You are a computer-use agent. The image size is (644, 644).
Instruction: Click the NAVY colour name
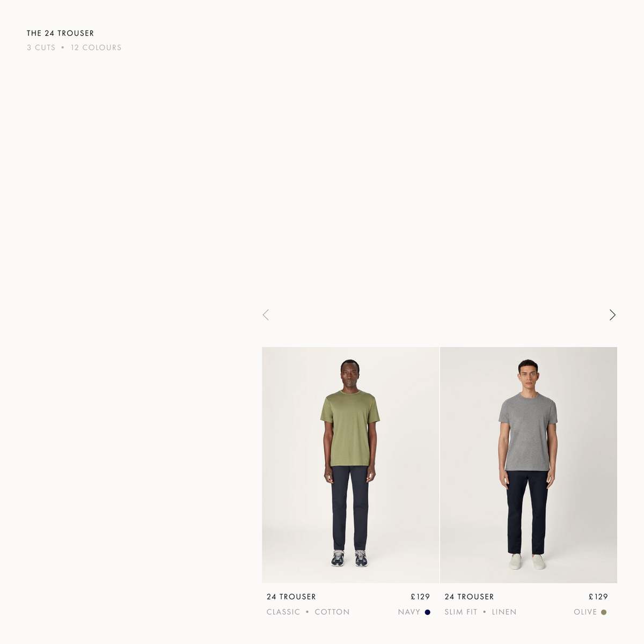[409, 612]
